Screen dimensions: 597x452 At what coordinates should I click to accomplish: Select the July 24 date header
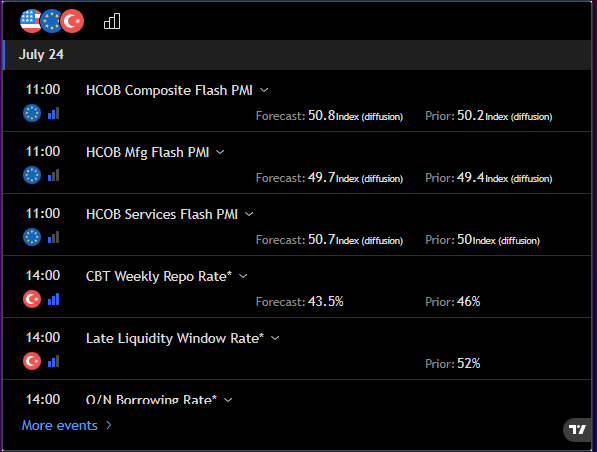coord(297,55)
